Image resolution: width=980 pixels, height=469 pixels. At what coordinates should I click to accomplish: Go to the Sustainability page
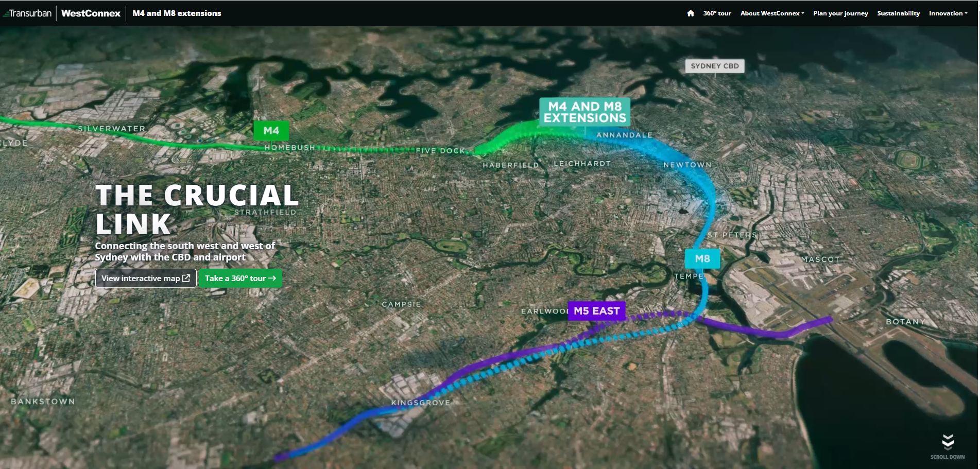[x=898, y=13]
